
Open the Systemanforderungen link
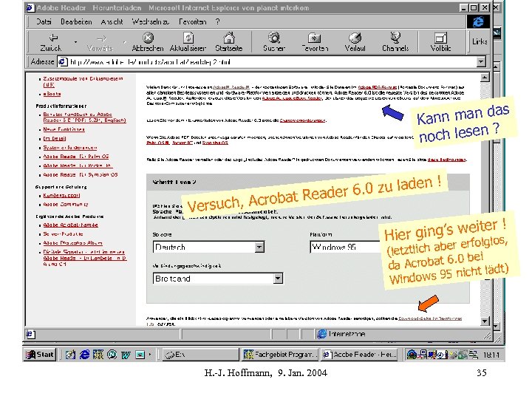click(70, 148)
